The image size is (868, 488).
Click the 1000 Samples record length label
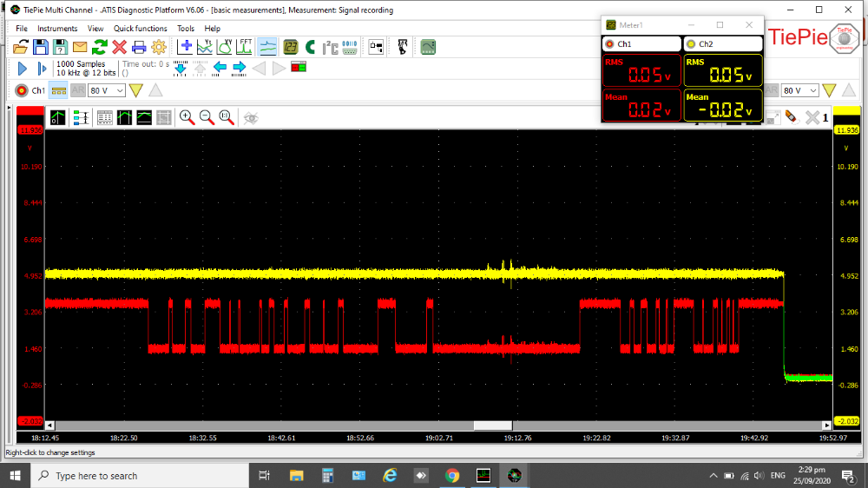tap(81, 64)
